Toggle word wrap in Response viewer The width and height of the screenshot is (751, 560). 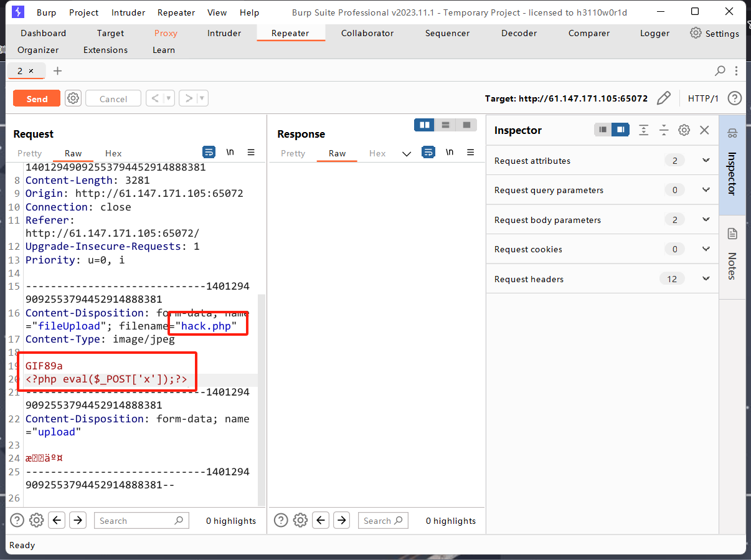[428, 152]
